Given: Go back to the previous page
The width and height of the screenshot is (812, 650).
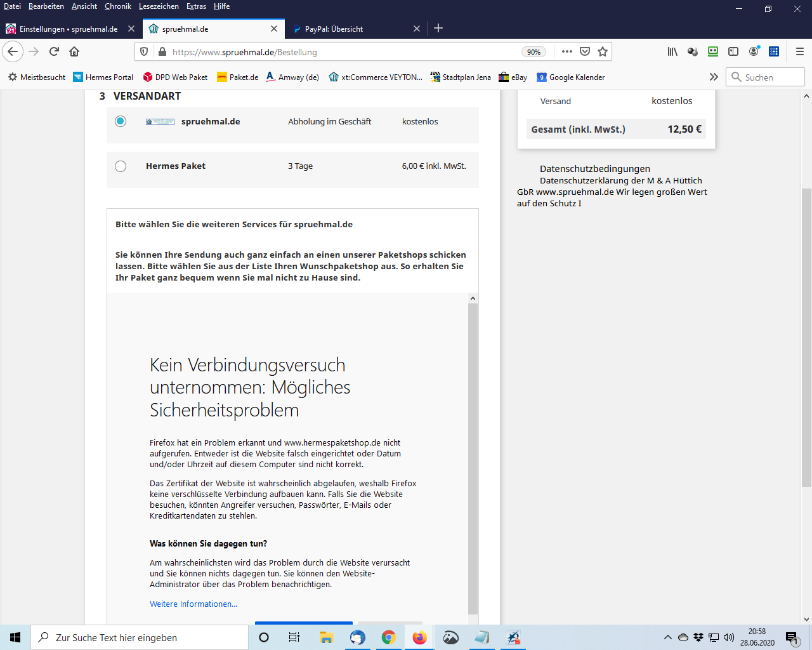Looking at the screenshot, I should coord(13,52).
